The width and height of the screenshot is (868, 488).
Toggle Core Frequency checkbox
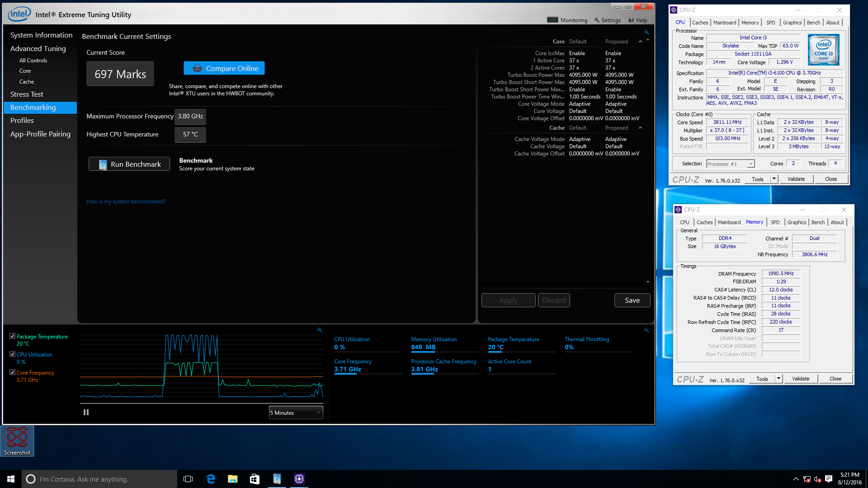tap(12, 372)
